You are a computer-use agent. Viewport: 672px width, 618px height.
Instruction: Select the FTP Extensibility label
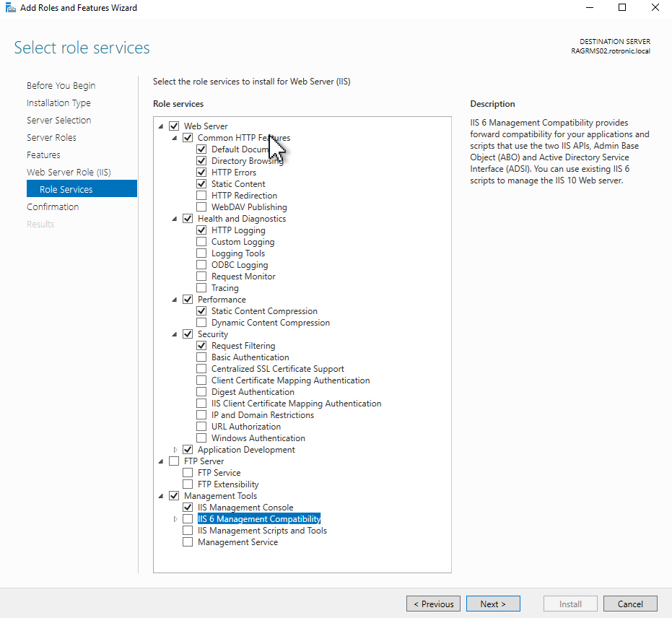tap(228, 484)
